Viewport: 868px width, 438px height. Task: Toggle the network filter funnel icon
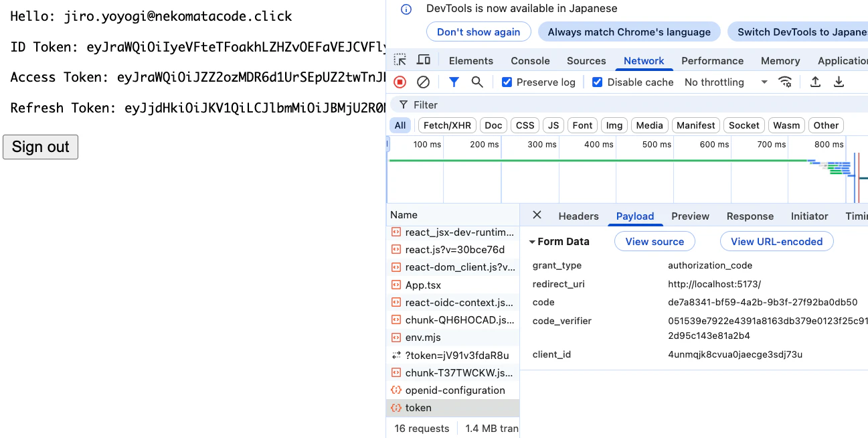(454, 82)
